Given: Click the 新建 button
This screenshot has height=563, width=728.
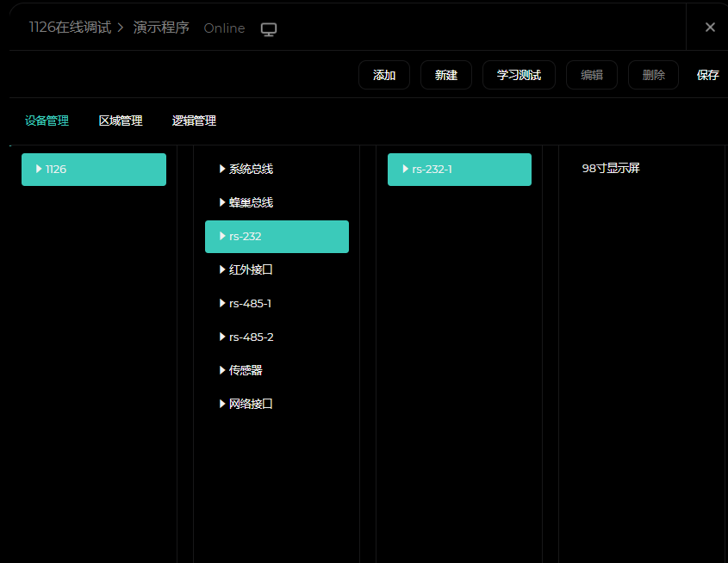Looking at the screenshot, I should click(x=446, y=75).
